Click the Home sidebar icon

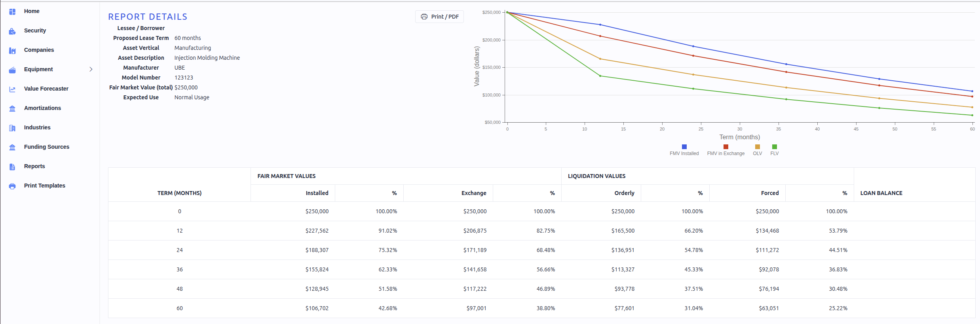tap(12, 11)
